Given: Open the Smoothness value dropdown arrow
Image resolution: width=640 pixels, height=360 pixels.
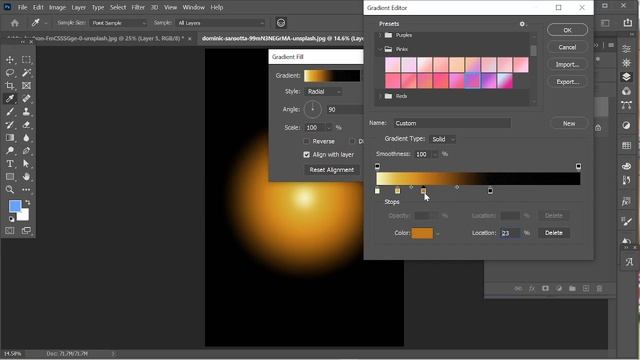Looking at the screenshot, I should coord(435,154).
